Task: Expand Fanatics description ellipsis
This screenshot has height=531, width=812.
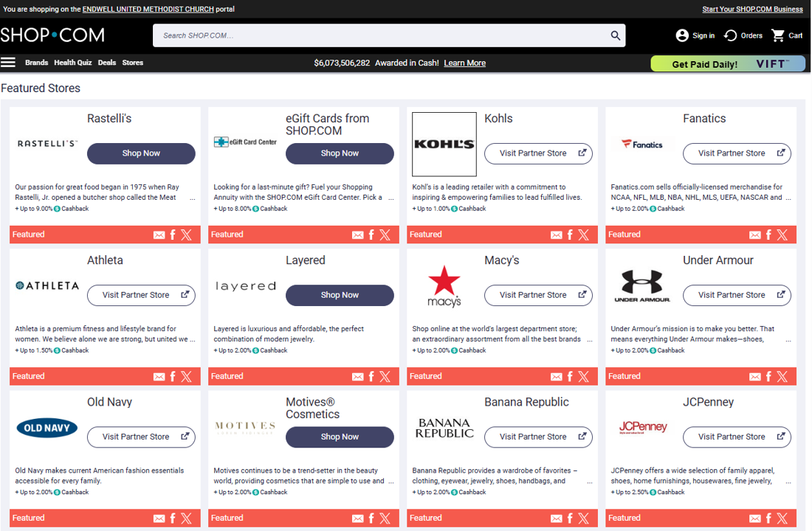Action: (788, 198)
